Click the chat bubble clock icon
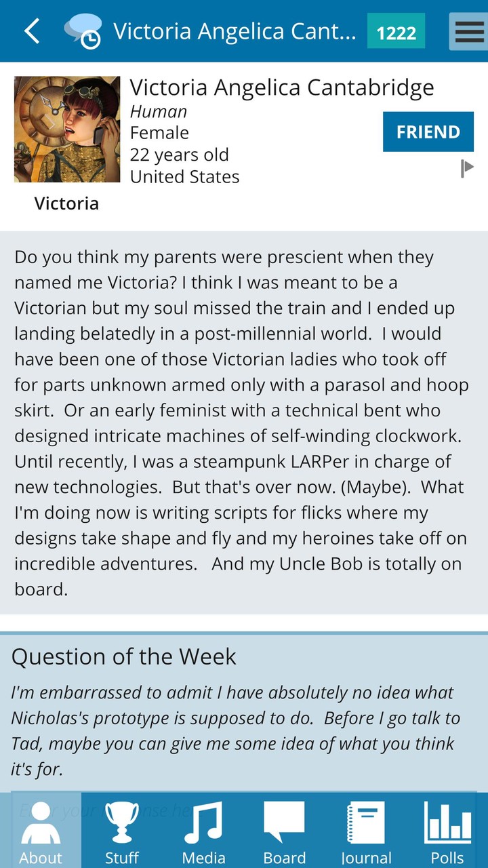 (x=83, y=31)
